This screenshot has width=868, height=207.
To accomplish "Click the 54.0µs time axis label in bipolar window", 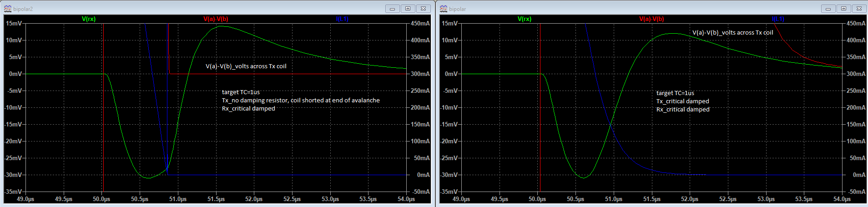I will (842, 199).
